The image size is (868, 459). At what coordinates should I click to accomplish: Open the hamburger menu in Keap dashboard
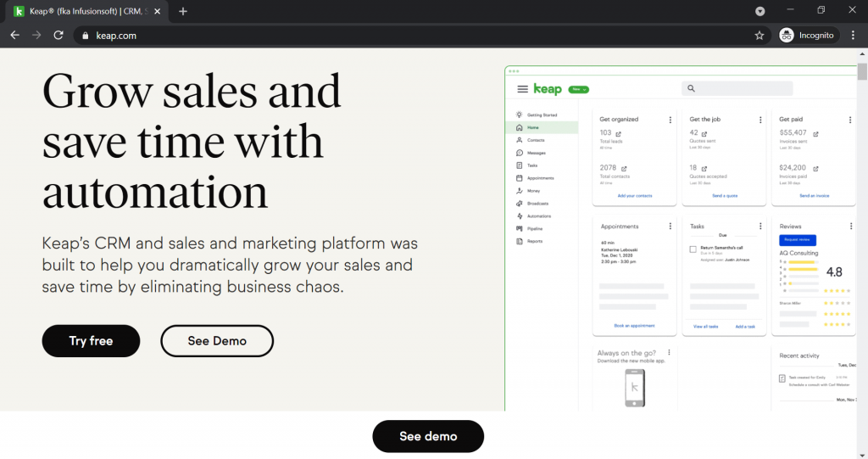(522, 89)
